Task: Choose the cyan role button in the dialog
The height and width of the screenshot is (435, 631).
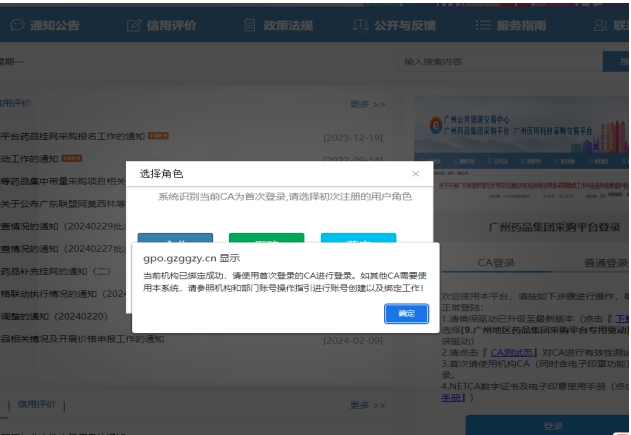Action: coord(358,239)
